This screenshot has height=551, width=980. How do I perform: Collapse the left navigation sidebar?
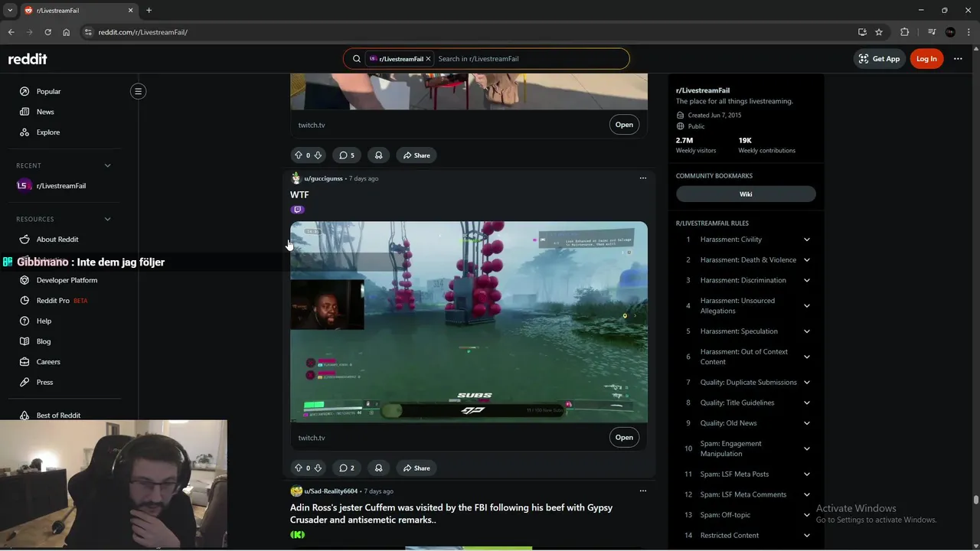point(138,91)
